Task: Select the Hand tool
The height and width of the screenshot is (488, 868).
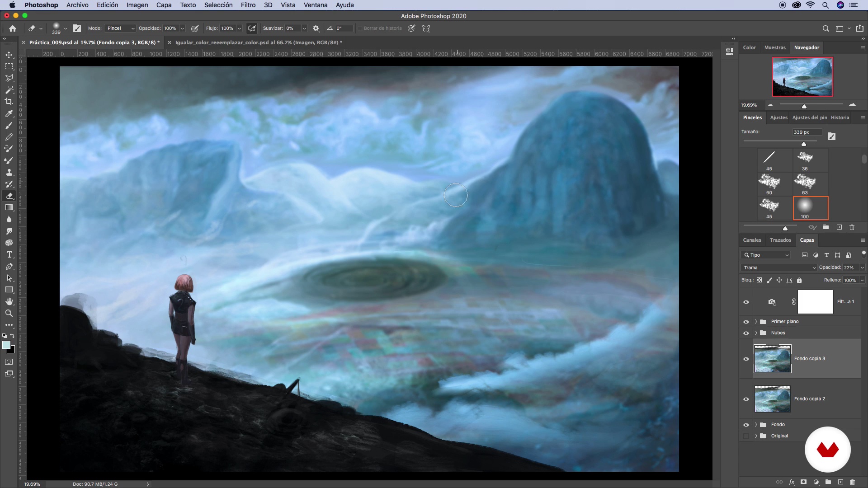Action: pyautogui.click(x=9, y=301)
